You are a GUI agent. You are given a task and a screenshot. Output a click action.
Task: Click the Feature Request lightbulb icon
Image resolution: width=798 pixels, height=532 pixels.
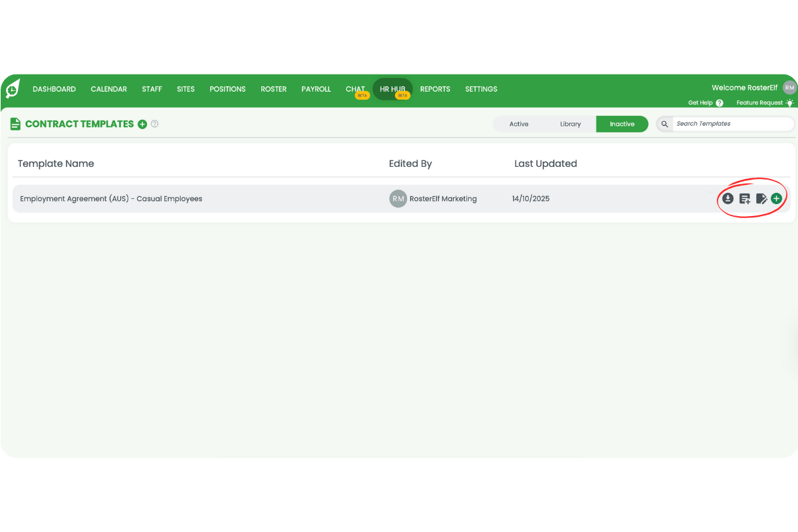coord(789,102)
